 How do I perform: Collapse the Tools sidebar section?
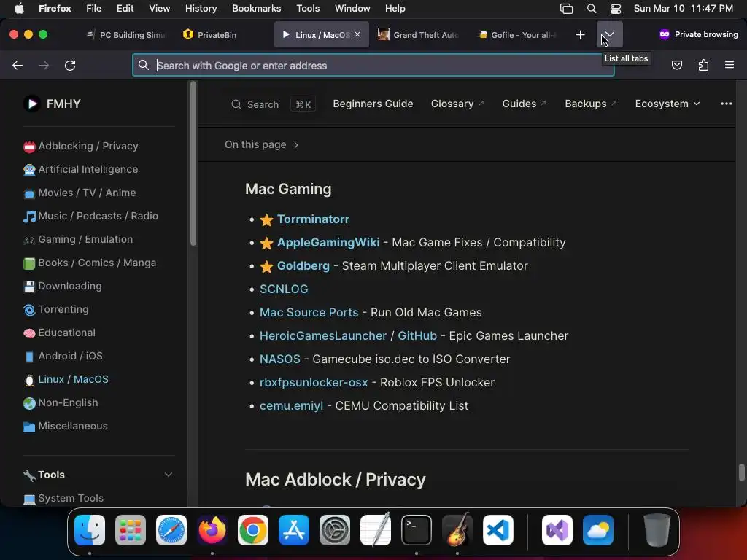(169, 475)
